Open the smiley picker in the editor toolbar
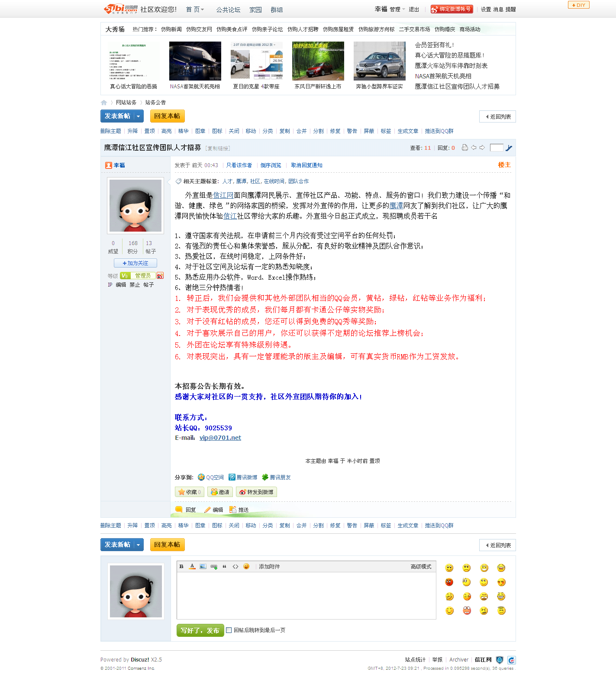Image resolution: width=616 pixels, height=694 pixels. point(246,567)
